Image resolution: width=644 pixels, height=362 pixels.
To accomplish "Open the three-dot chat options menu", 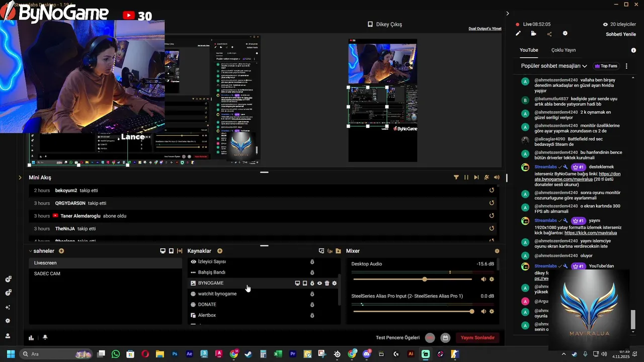I will click(626, 66).
